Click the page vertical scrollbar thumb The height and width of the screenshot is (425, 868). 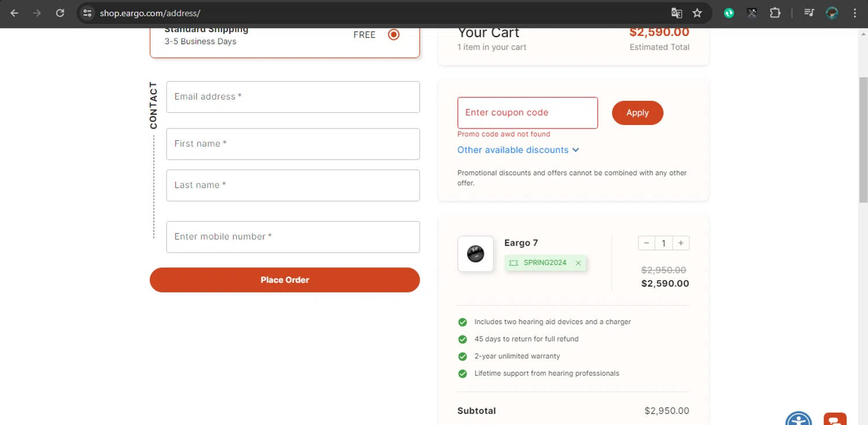[x=863, y=139]
